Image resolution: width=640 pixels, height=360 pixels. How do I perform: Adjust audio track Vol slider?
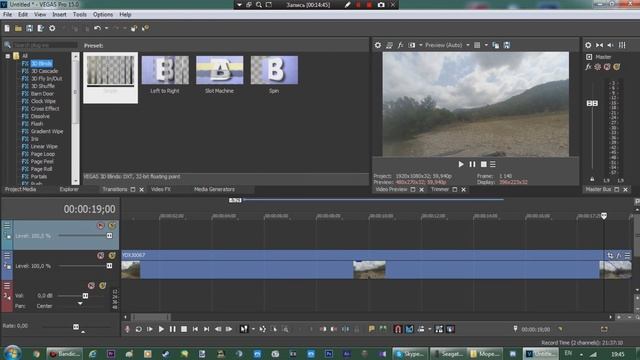coord(85,296)
